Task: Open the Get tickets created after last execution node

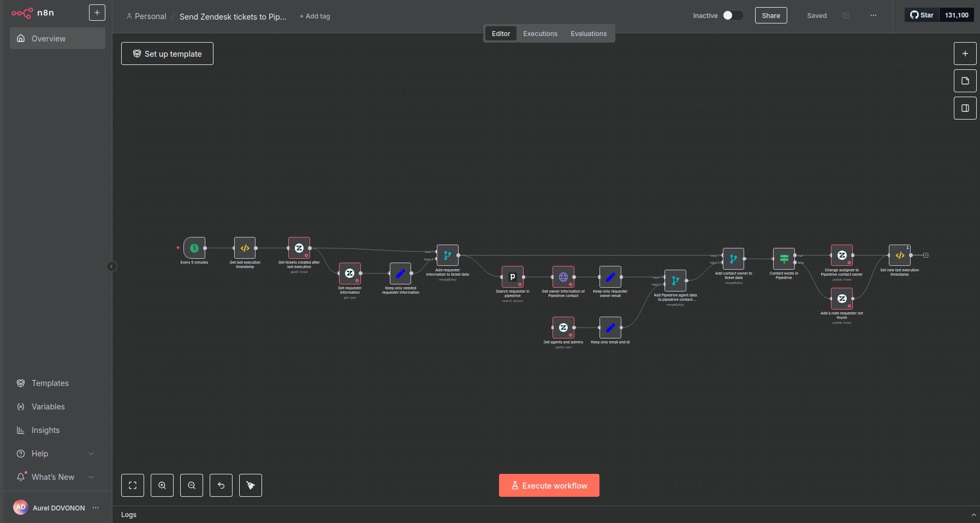Action: (x=299, y=248)
